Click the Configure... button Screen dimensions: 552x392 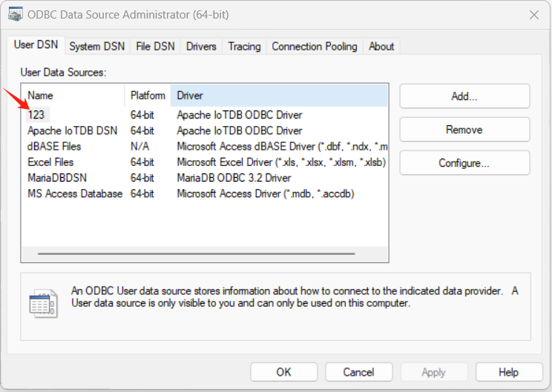click(464, 163)
